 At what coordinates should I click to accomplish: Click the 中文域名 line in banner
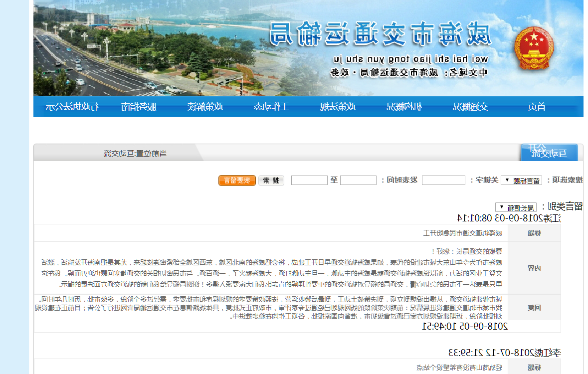pos(409,72)
